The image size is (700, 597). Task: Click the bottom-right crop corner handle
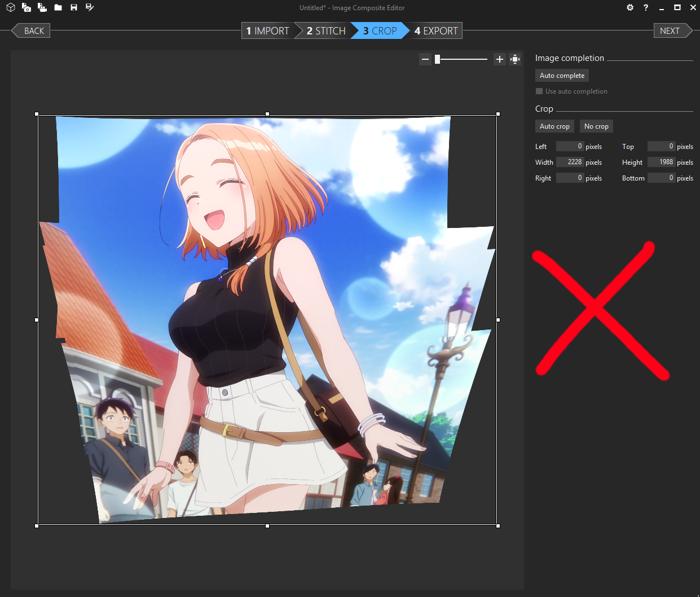498,526
